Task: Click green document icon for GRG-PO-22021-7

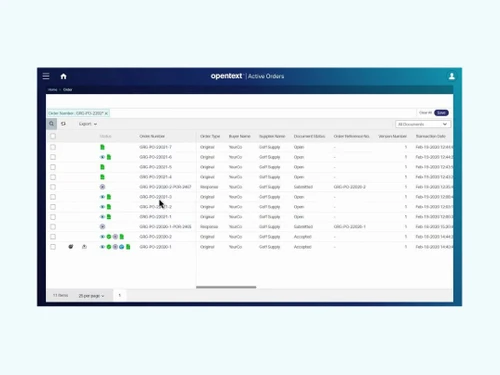Action: tap(102, 147)
